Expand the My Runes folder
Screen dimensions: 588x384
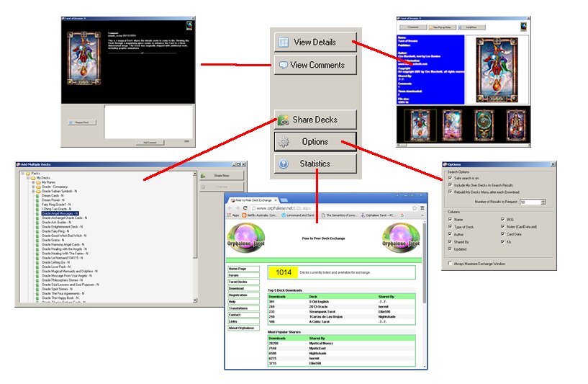pos(33,182)
